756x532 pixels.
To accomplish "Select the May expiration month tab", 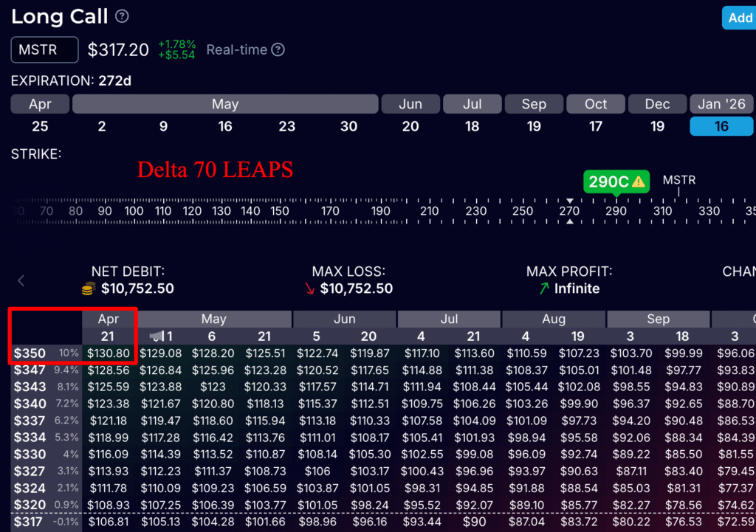I will coord(225,104).
